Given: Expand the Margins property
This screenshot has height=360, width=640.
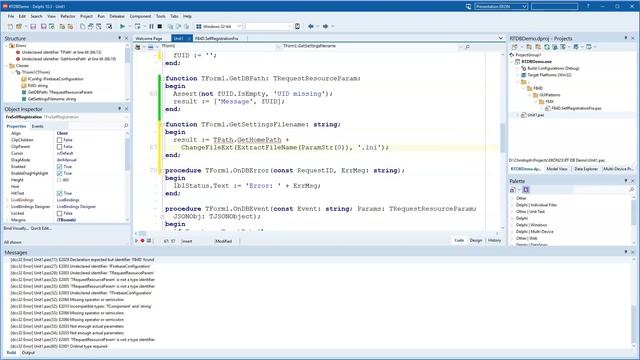Looking at the screenshot, I should coord(7,220).
